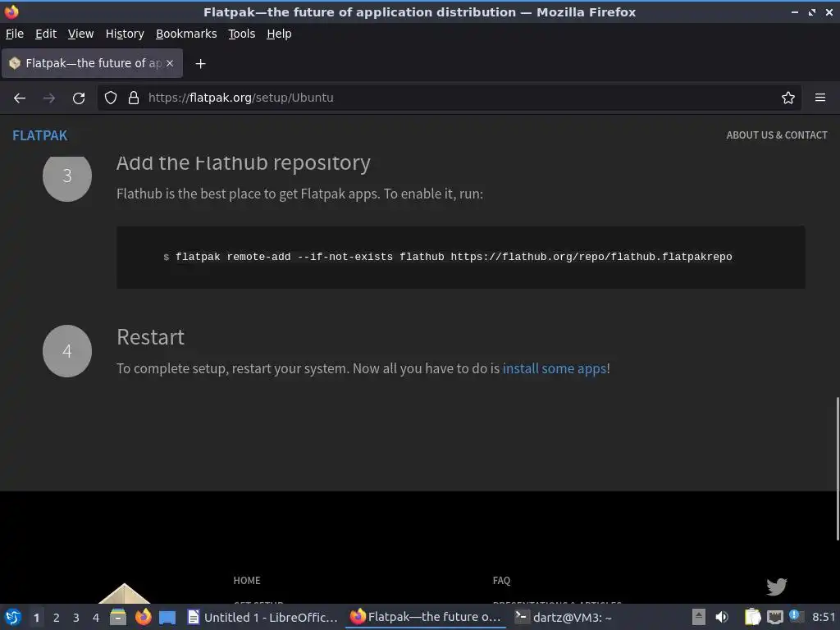Click the URL address bar

pyautogui.click(x=449, y=98)
